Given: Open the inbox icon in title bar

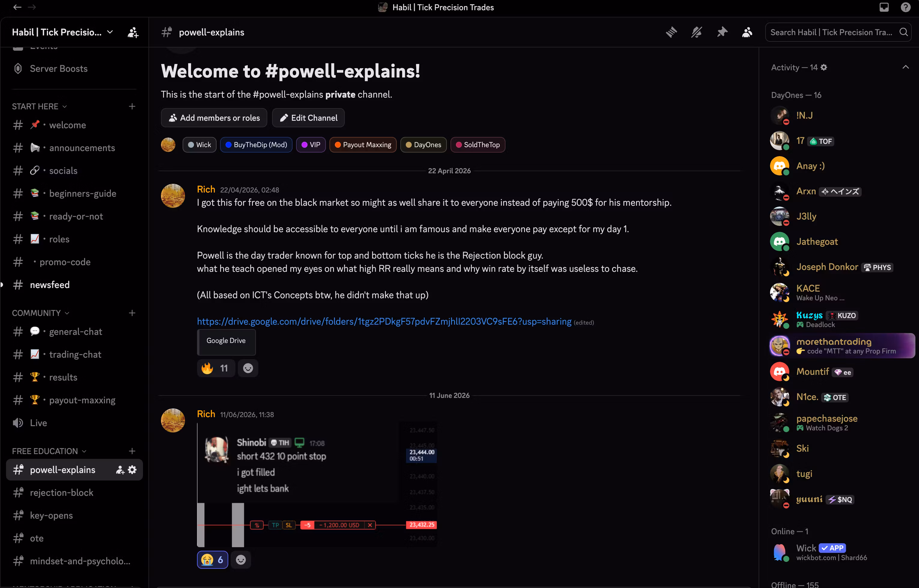Looking at the screenshot, I should click(884, 7).
